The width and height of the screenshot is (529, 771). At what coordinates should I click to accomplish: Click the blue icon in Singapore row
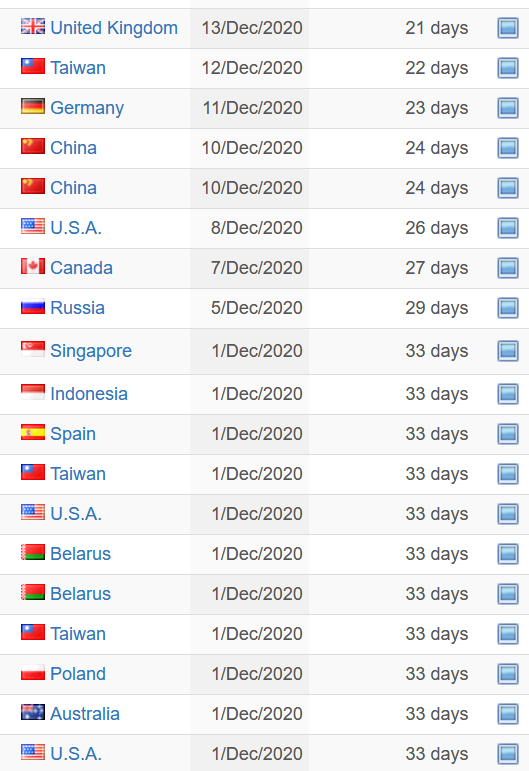point(508,351)
